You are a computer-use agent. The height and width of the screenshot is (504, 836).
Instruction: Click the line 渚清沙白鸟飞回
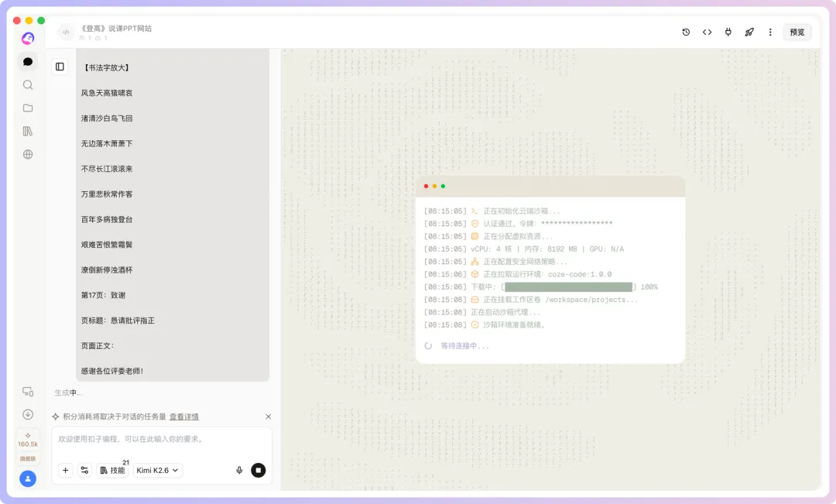(107, 118)
